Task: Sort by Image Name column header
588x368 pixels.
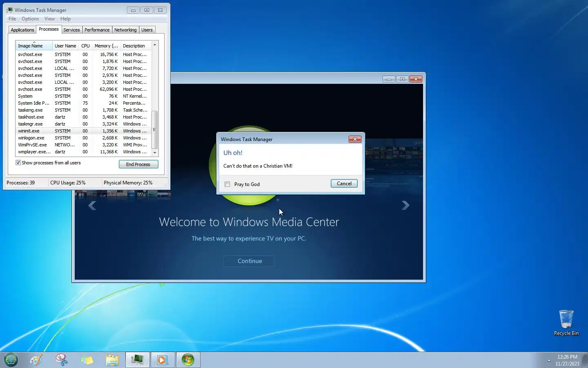Action: (x=34, y=46)
